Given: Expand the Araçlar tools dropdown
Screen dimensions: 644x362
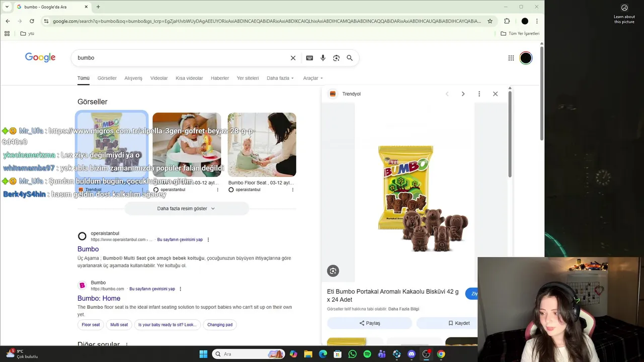Looking at the screenshot, I should [313, 78].
